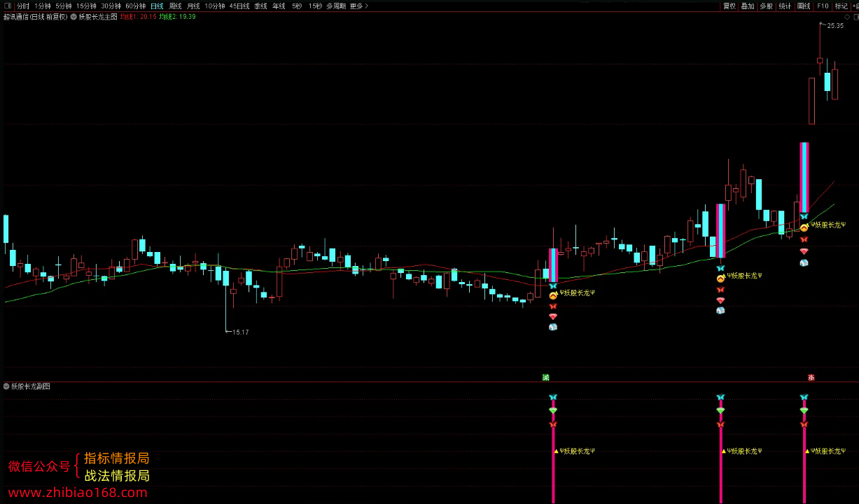
Task: Click white stone icon under second signal candle
Action: [x=720, y=310]
